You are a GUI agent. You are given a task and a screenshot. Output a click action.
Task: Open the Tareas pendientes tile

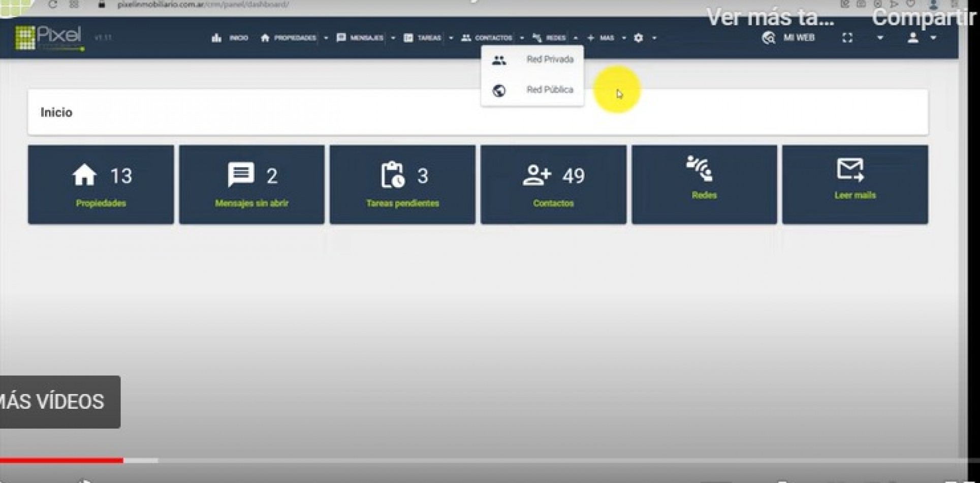pyautogui.click(x=402, y=185)
